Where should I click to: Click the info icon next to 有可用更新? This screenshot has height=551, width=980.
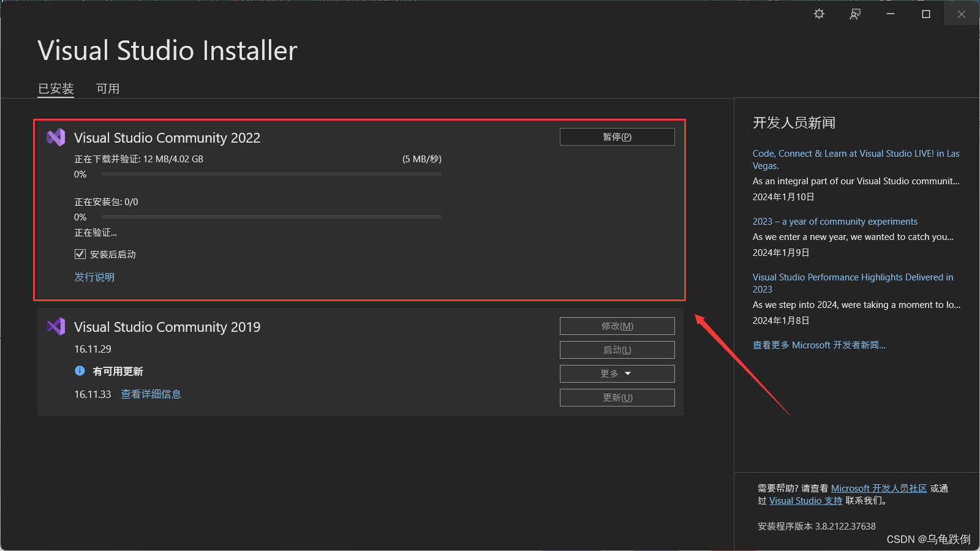click(80, 371)
